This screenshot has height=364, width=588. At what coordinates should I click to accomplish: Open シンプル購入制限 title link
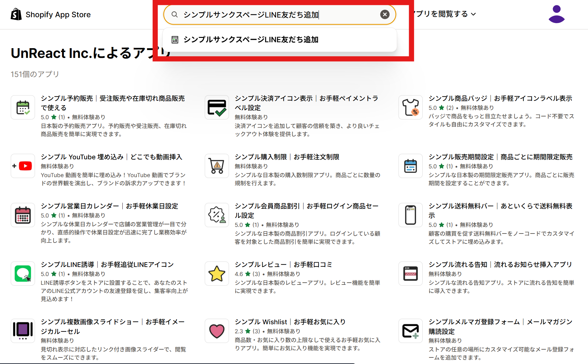pos(287,157)
